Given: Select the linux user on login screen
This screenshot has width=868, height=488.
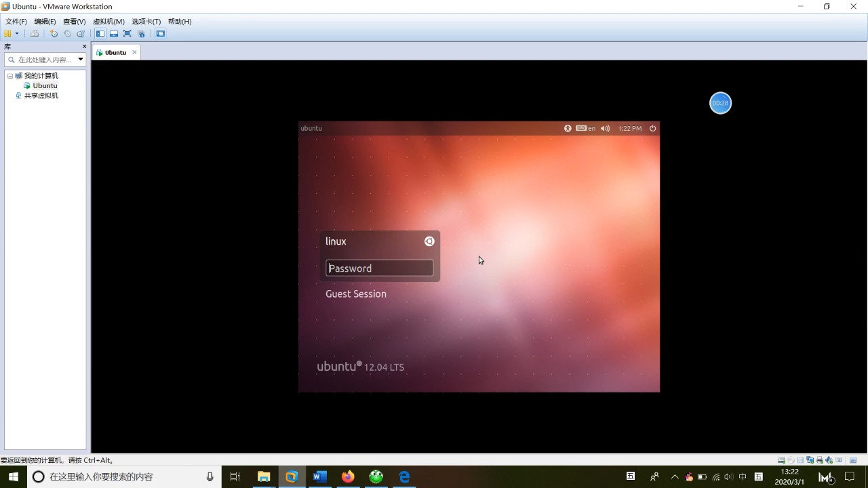Looking at the screenshot, I should (336, 241).
